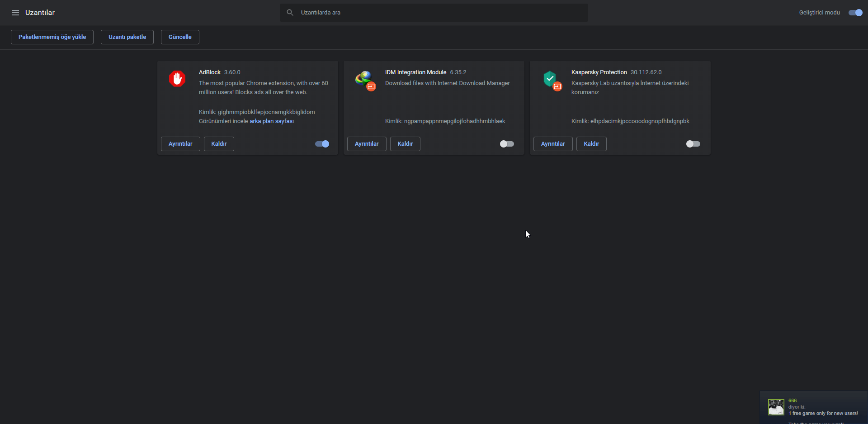Click the Uzantı paketle button
868x424 pixels.
[127, 37]
